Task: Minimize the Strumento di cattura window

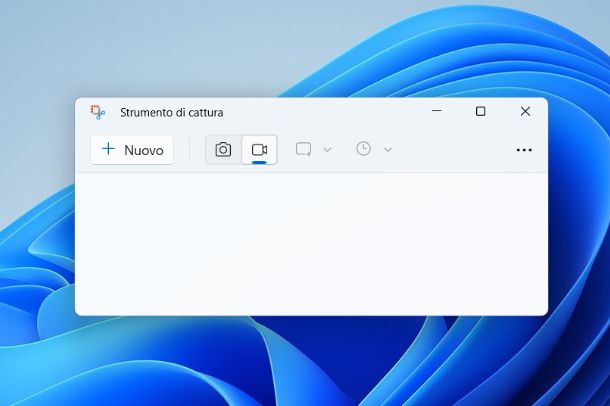Action: (437, 111)
